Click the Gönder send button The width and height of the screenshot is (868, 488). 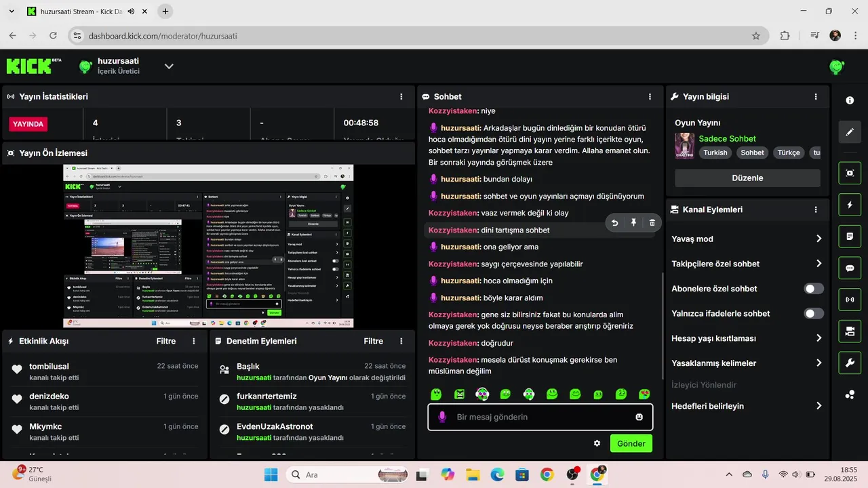coord(631,443)
